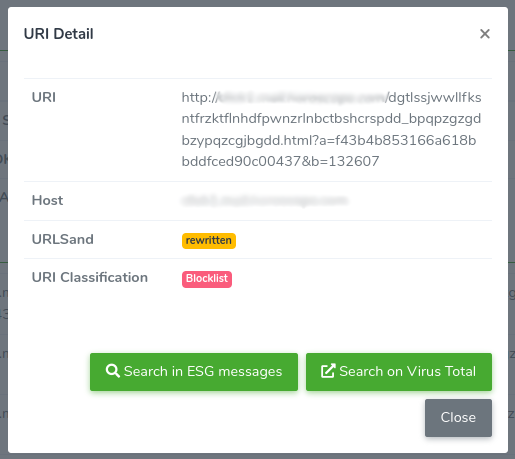The height and width of the screenshot is (459, 515).
Task: Click the URI Classification row label
Action: [90, 278]
